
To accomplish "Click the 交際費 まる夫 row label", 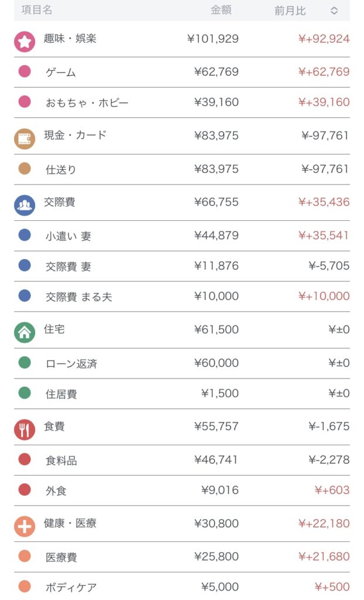I will tap(79, 297).
